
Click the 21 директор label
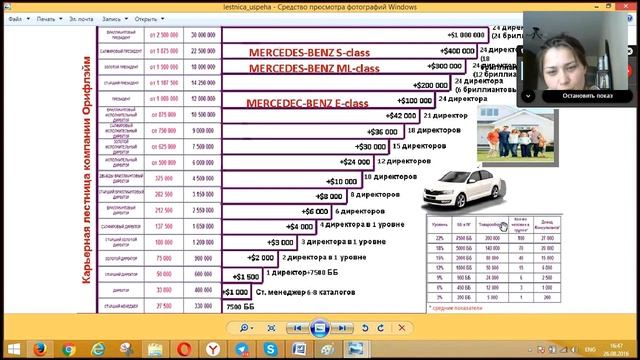click(x=445, y=116)
